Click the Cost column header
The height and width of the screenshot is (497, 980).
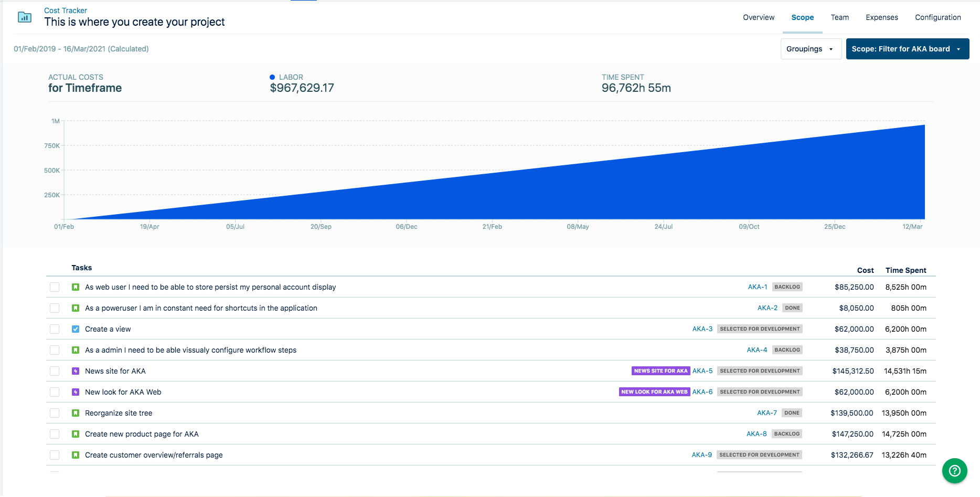865,270
